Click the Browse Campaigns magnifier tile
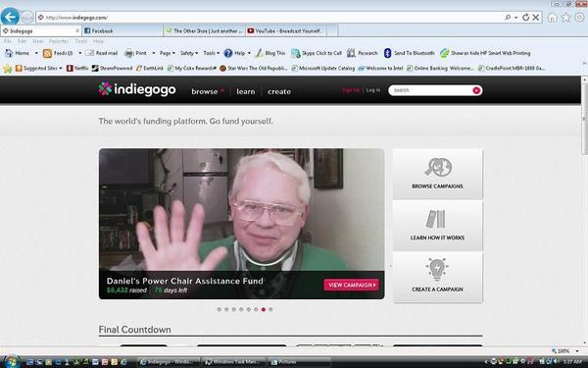Image resolution: width=588 pixels, height=368 pixels. tap(438, 174)
